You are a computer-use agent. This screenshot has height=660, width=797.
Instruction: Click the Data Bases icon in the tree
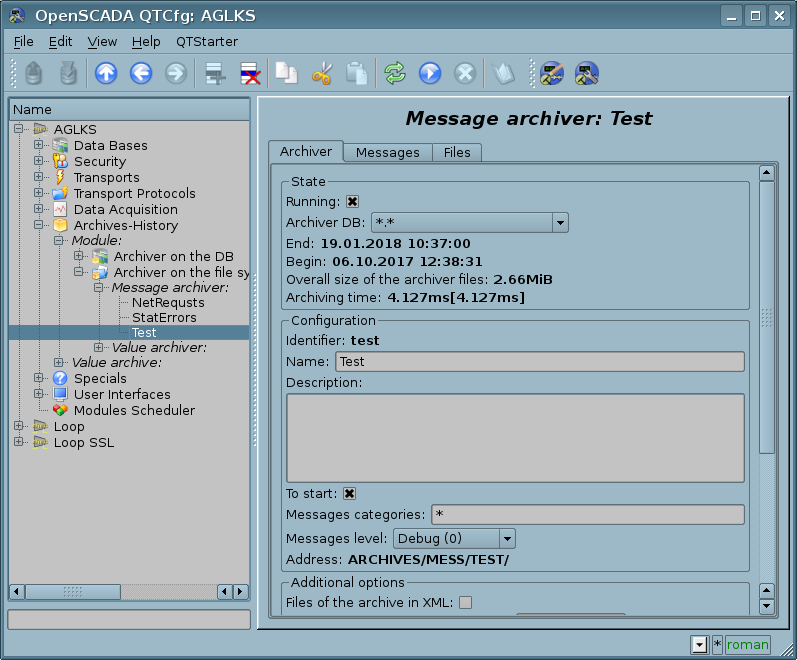click(60, 145)
